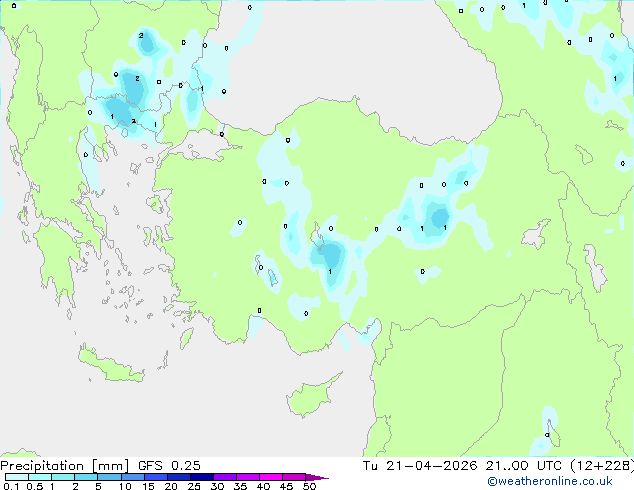Image resolution: width=634 pixels, height=490 pixels.
Task: Select the 2 to 5 mm legend swatch
Action: click(x=86, y=477)
